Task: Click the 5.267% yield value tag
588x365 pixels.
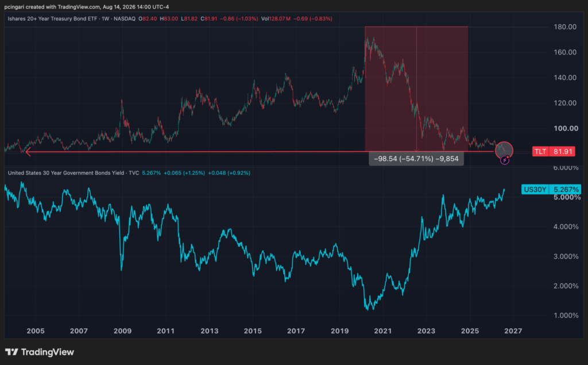Action: coord(565,189)
